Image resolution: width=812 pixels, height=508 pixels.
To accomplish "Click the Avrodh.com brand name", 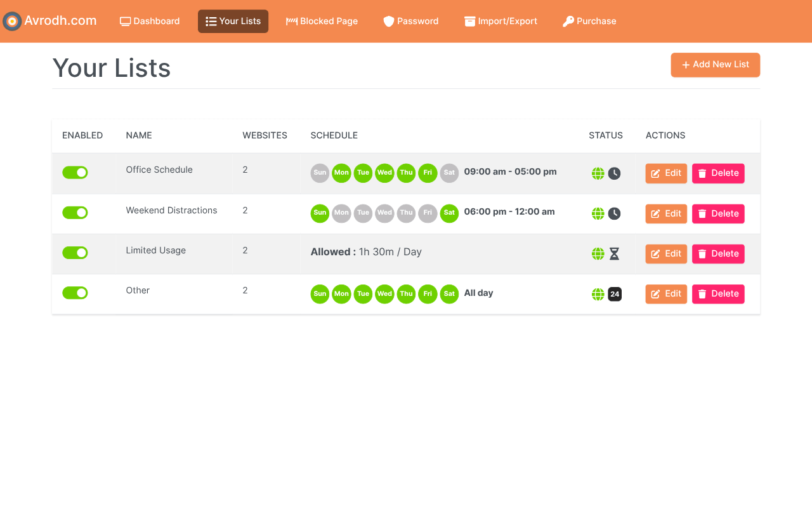I will [60, 20].
